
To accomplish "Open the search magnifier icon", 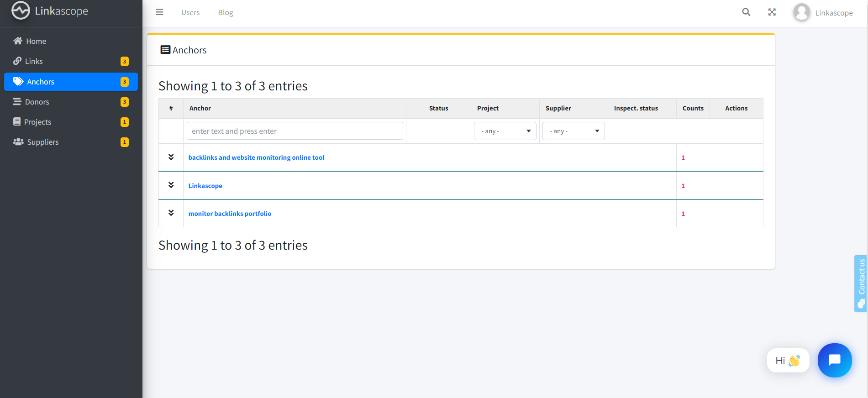I will tap(746, 12).
